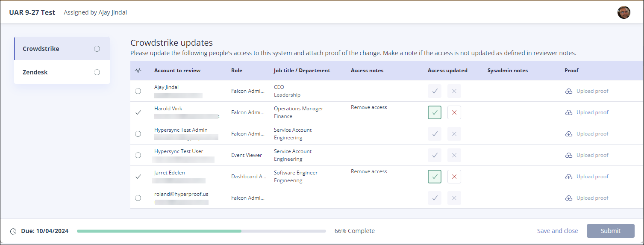This screenshot has width=644, height=245.
Task: Click the Proof column header
Action: point(571,71)
